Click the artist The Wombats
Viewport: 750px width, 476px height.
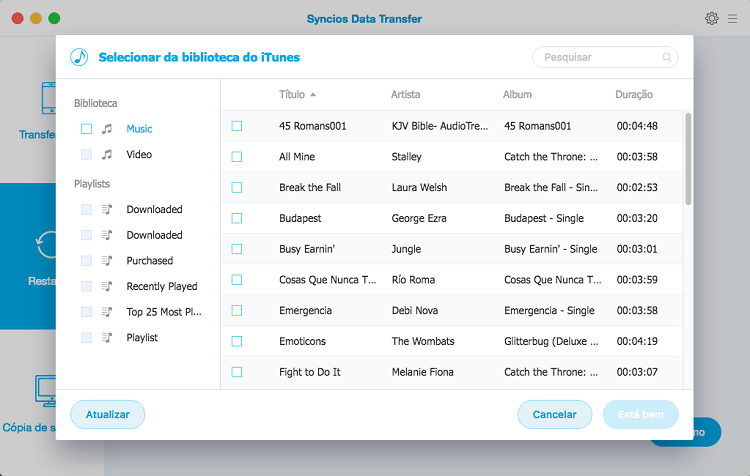(423, 341)
